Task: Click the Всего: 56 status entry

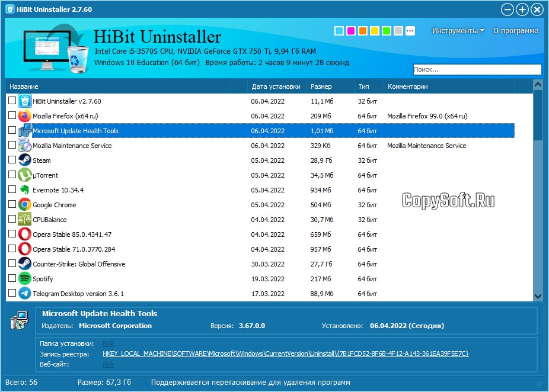Action: coord(21,382)
